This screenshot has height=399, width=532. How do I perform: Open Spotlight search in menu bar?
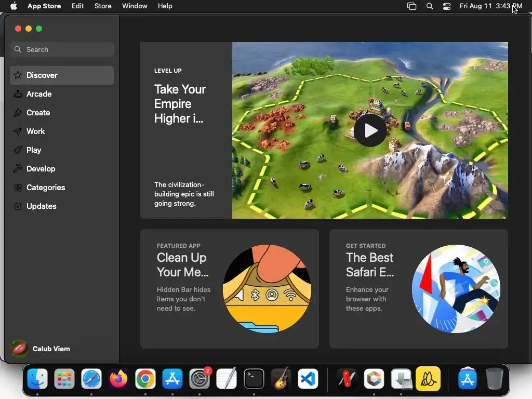pyautogui.click(x=430, y=6)
